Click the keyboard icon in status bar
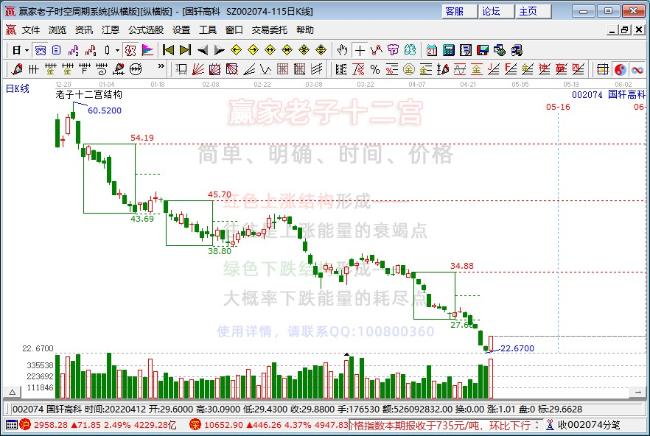The height and width of the screenshot is (436, 650). click(12, 425)
